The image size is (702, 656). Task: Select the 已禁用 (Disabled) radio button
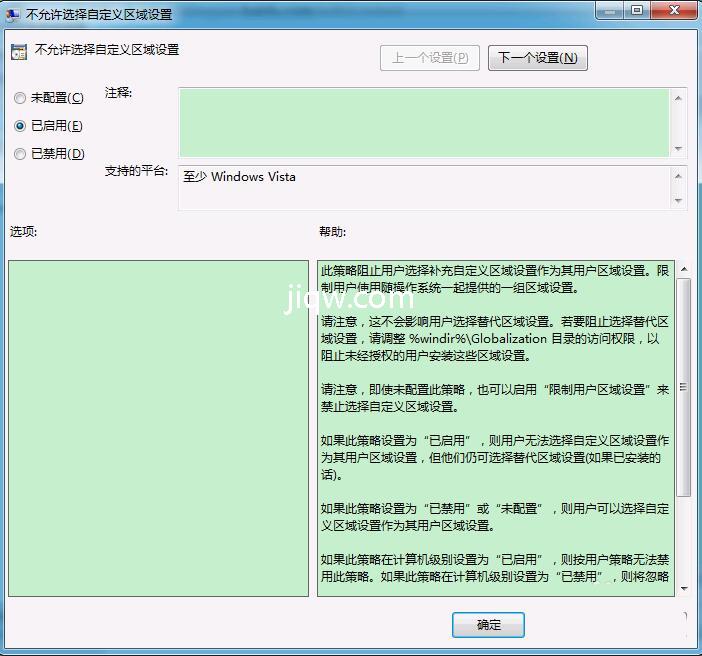[20, 154]
